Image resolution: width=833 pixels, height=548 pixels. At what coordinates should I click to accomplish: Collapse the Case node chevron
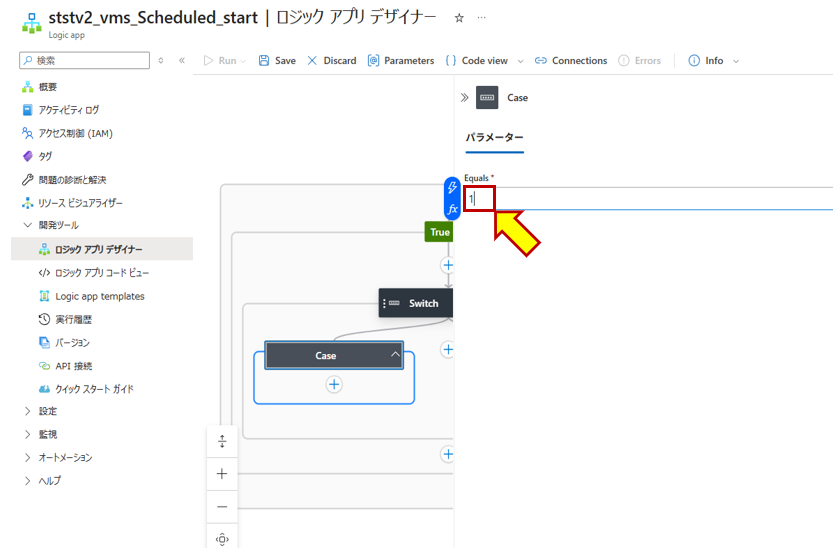coord(395,354)
